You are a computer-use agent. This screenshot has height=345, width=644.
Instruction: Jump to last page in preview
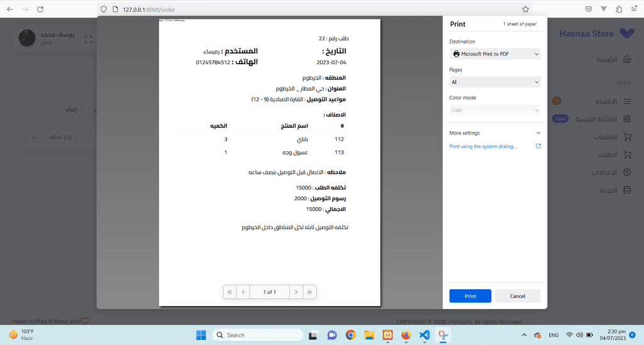[x=309, y=292]
